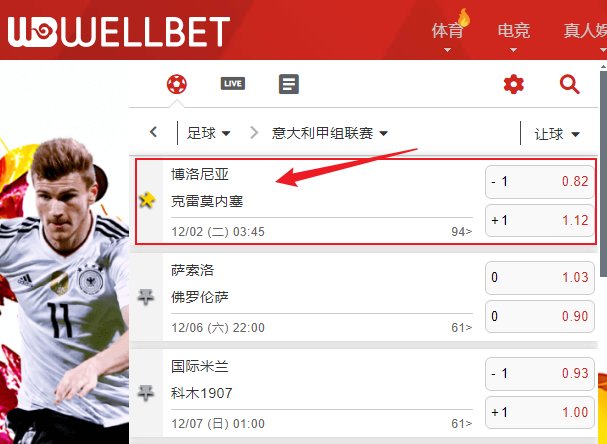Go back with the left chevron
The width and height of the screenshot is (607, 444).
pyautogui.click(x=154, y=132)
